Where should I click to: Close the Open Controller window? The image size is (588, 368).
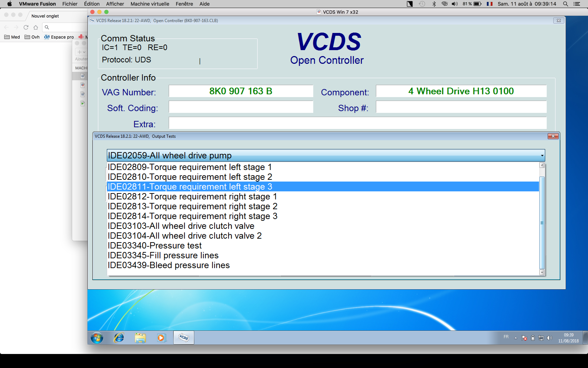(x=559, y=21)
